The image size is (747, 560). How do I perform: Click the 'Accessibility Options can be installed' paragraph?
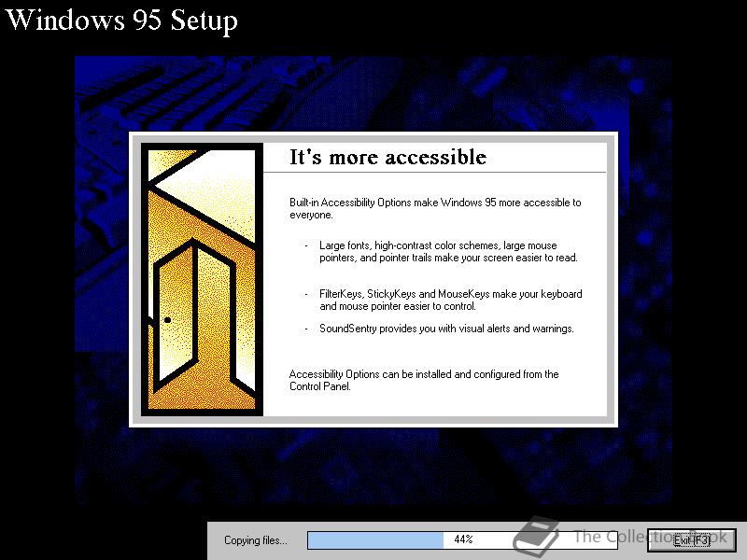tap(424, 380)
